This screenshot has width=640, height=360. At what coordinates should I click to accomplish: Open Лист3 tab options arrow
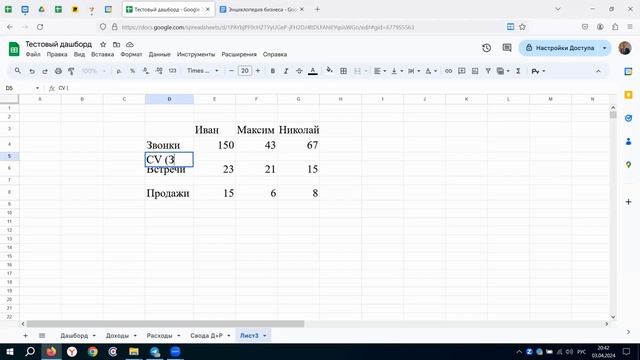point(264,336)
